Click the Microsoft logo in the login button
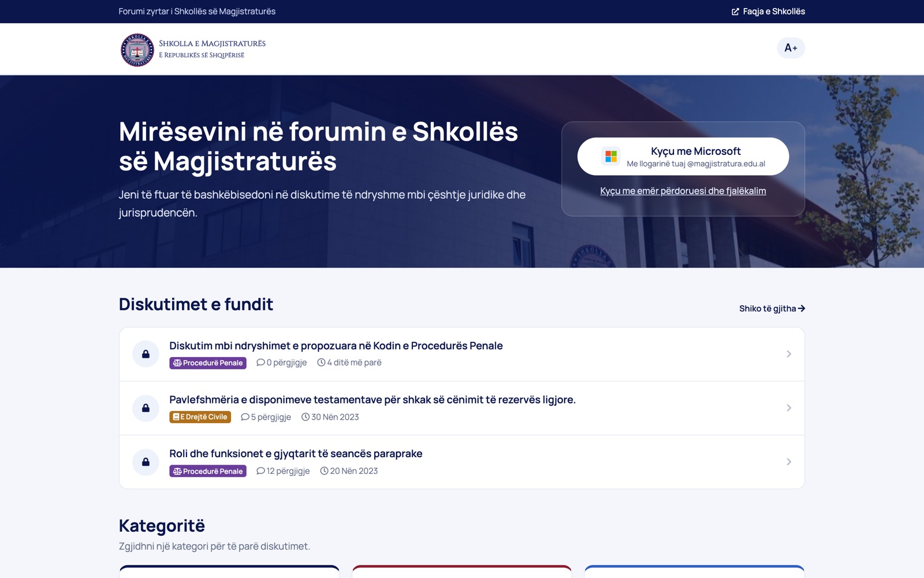The width and height of the screenshot is (924, 578). 610,156
